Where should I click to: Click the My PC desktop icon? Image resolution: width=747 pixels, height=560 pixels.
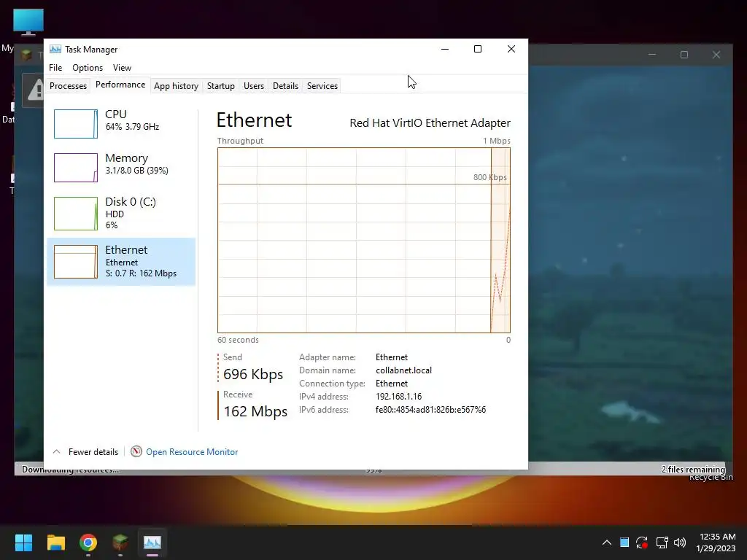[x=28, y=23]
